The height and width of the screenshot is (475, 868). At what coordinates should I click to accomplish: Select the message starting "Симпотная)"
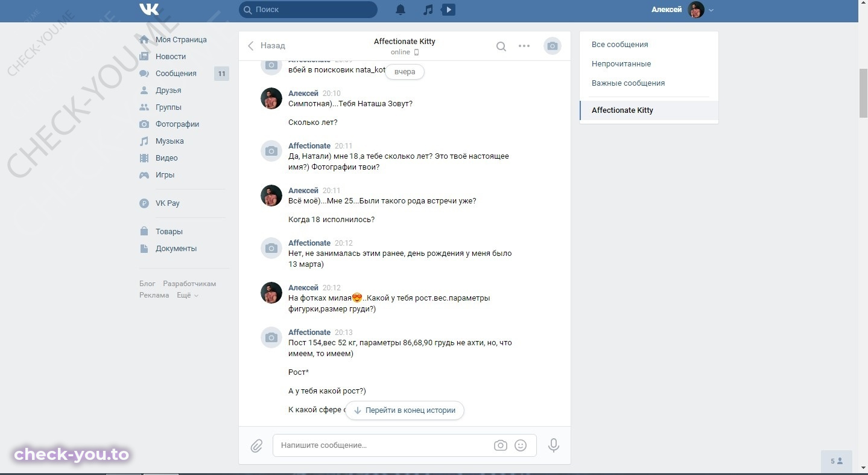tap(350, 104)
